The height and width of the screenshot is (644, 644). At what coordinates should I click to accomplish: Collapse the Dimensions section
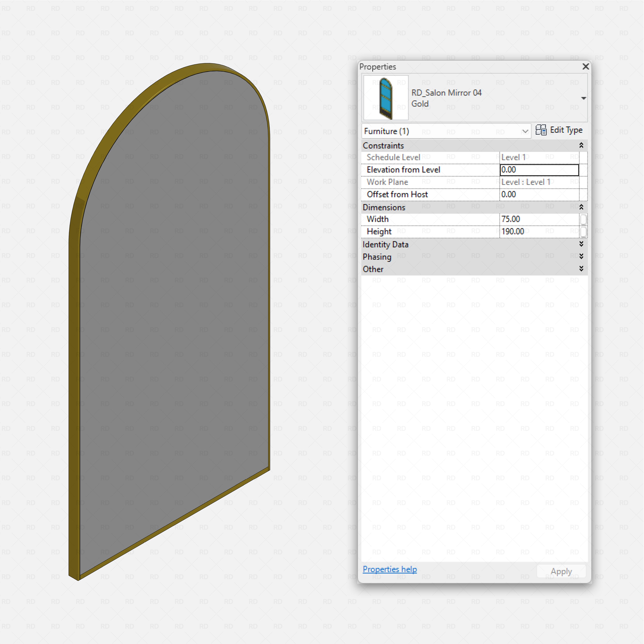coord(581,207)
